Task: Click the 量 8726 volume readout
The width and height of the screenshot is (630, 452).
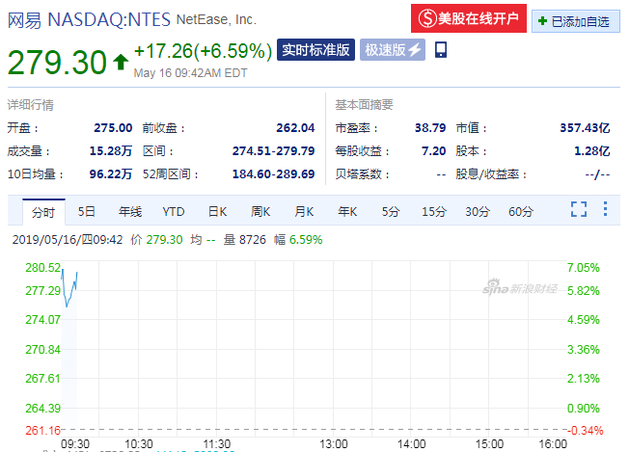Action: pos(245,240)
